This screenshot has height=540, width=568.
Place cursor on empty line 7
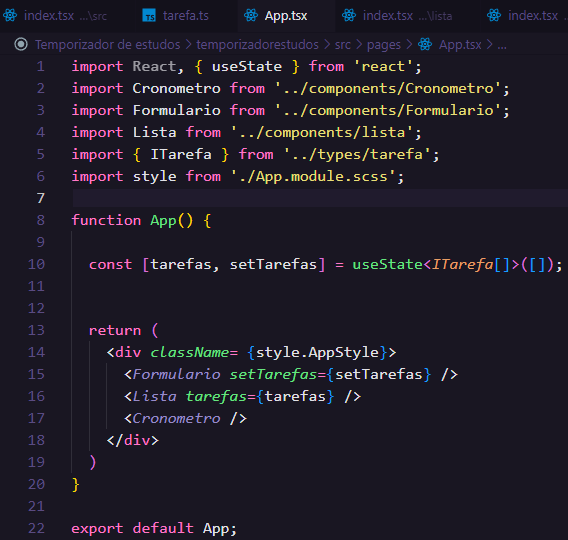(320, 198)
